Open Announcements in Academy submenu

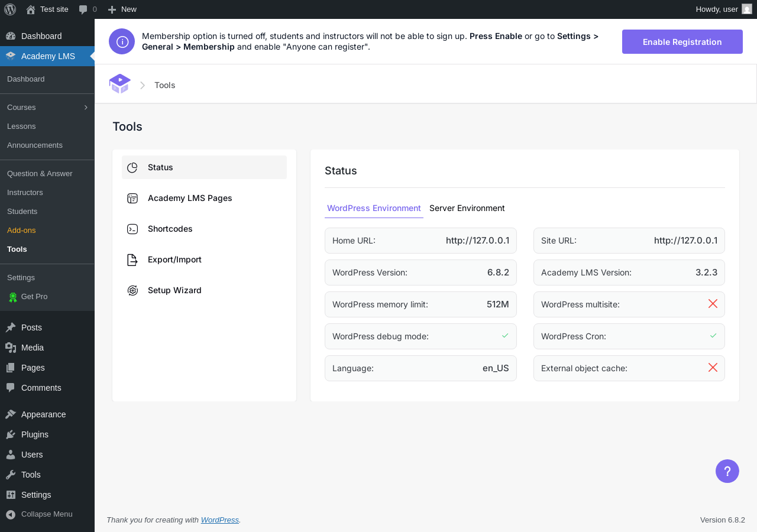pos(35,145)
